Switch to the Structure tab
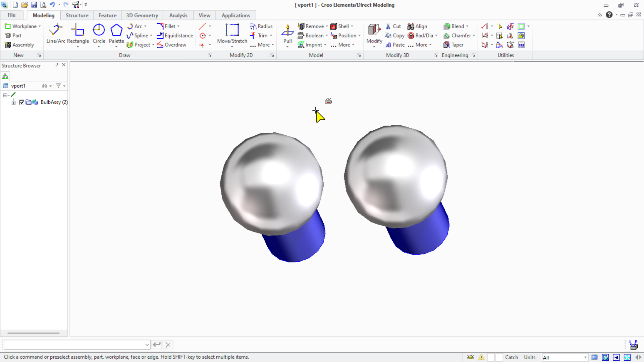 77,15
